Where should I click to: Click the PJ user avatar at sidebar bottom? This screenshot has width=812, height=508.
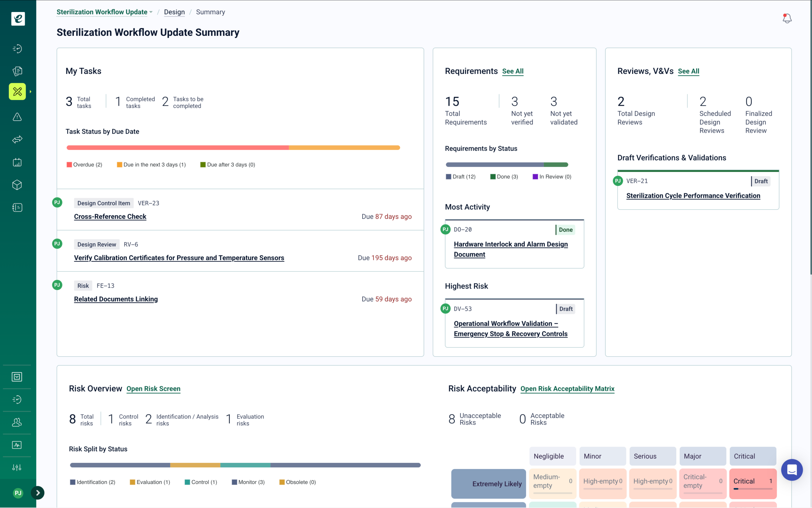click(x=18, y=492)
